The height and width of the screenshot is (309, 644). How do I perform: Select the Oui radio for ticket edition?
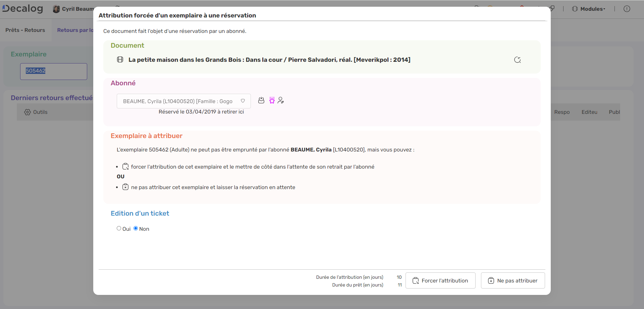click(119, 228)
